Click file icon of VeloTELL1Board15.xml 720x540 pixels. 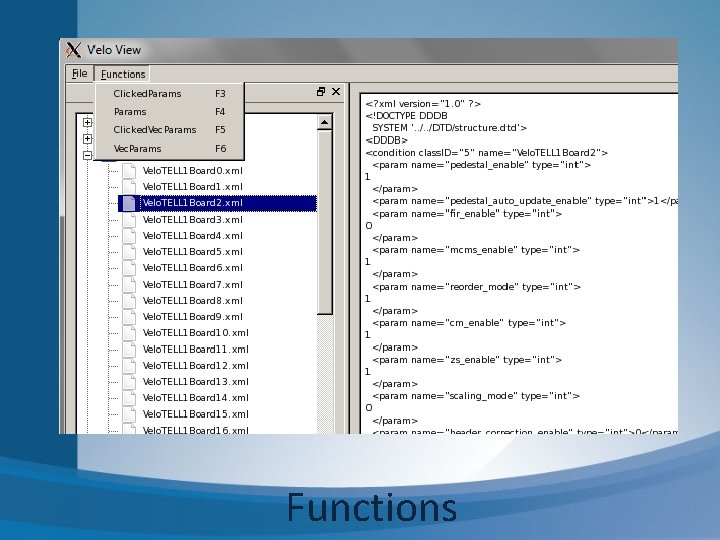(129, 414)
